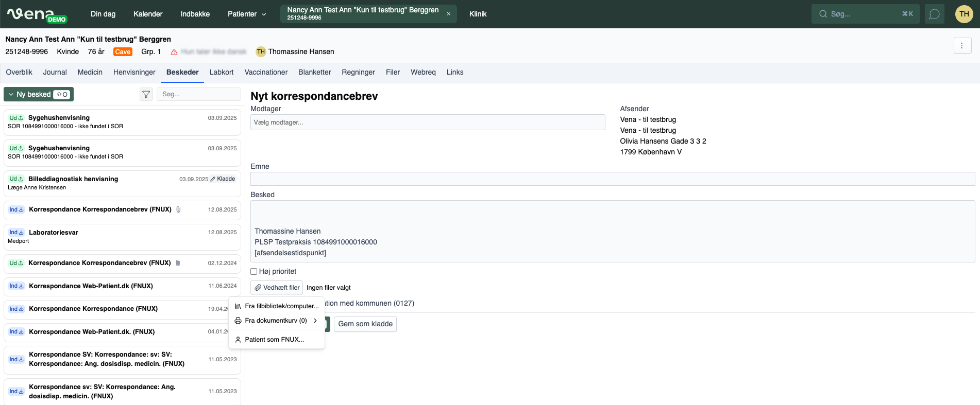
Task: Click attachment paperclip on 12.08.2025 Korrespondancebrev
Action: pos(178,209)
